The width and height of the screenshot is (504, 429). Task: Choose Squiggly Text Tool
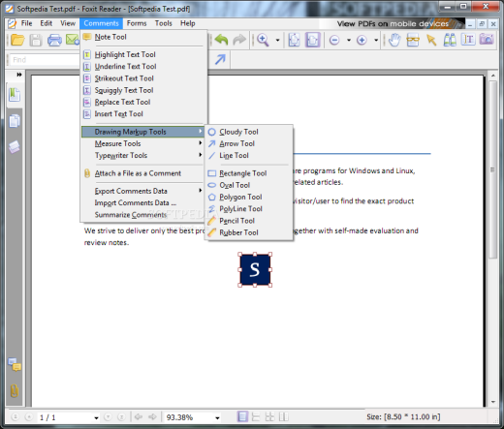tap(142, 90)
